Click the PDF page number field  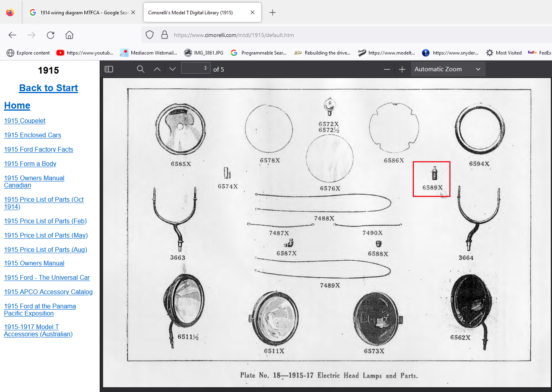pyautogui.click(x=195, y=68)
